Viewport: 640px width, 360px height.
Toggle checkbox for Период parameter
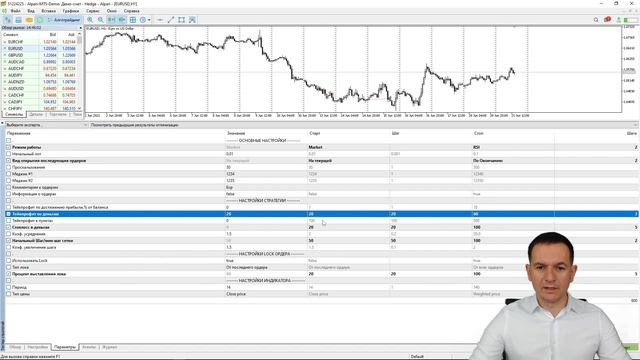pos(9,287)
